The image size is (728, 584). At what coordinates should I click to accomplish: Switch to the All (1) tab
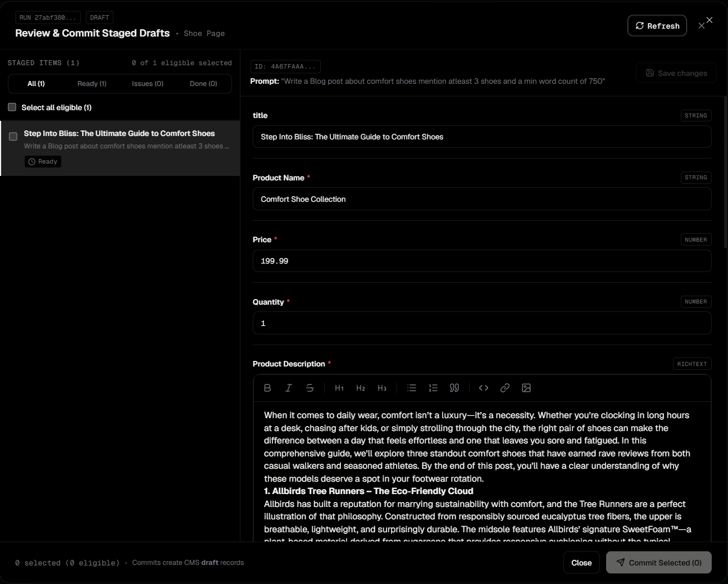tap(36, 84)
